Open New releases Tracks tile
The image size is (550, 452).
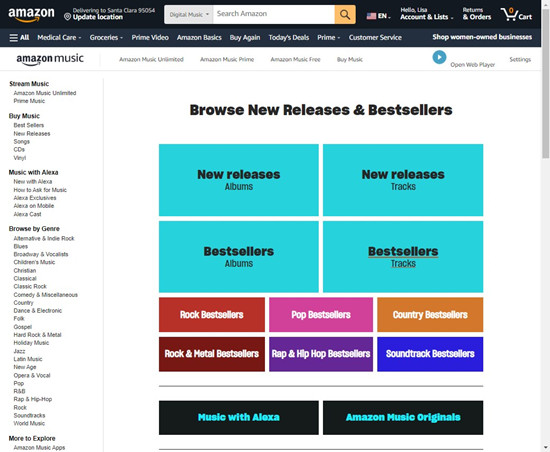pyautogui.click(x=403, y=180)
